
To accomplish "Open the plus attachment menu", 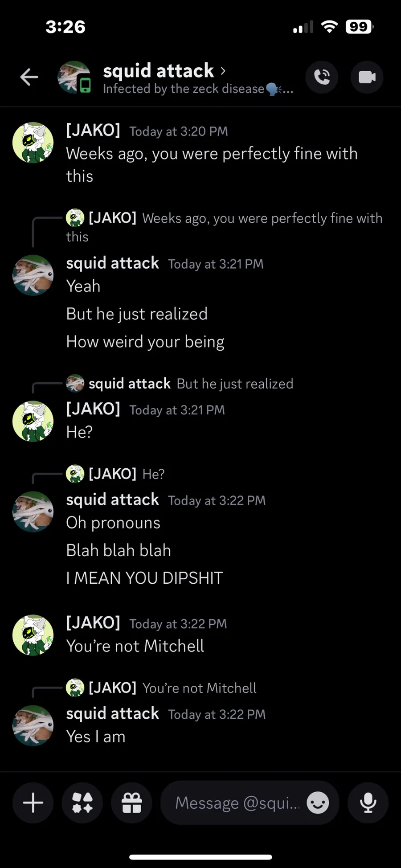I will 33,803.
